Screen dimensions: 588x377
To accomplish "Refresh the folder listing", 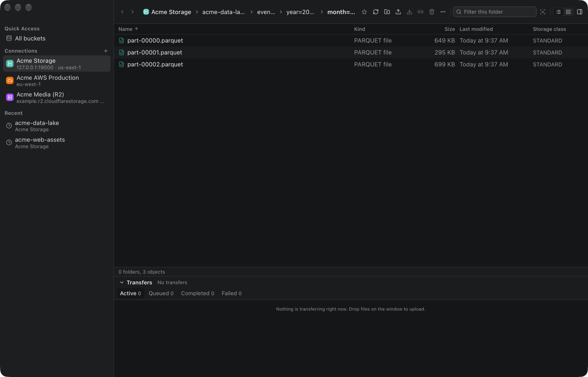I will pyautogui.click(x=376, y=12).
